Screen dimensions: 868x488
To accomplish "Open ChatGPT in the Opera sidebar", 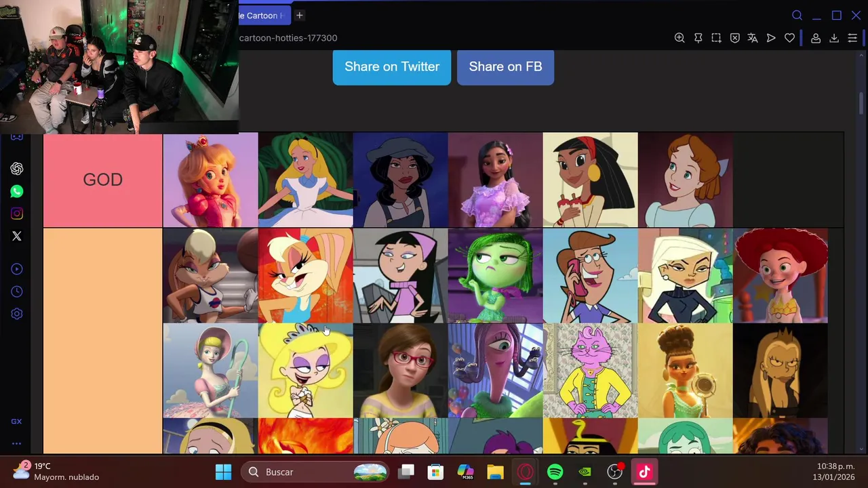I will [x=17, y=169].
